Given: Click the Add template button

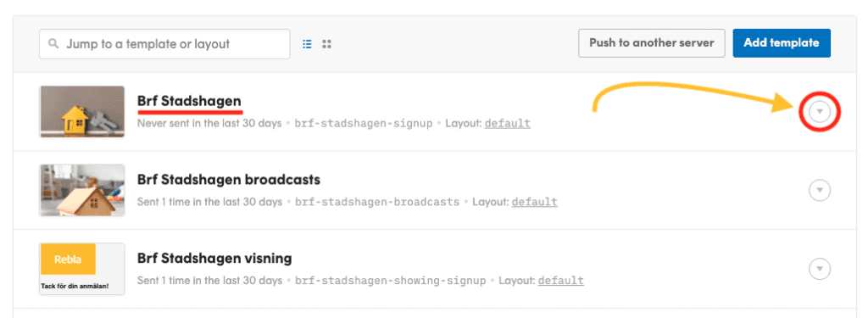Looking at the screenshot, I should (x=782, y=43).
